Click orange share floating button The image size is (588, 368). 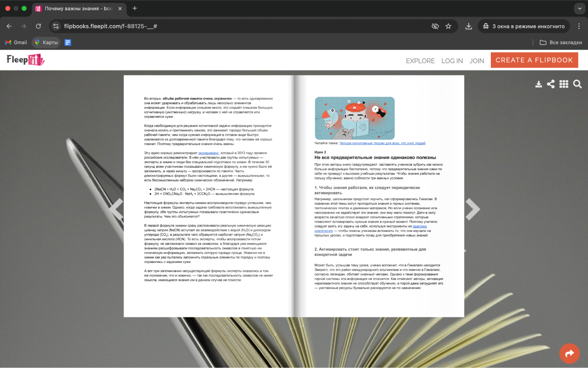[569, 353]
